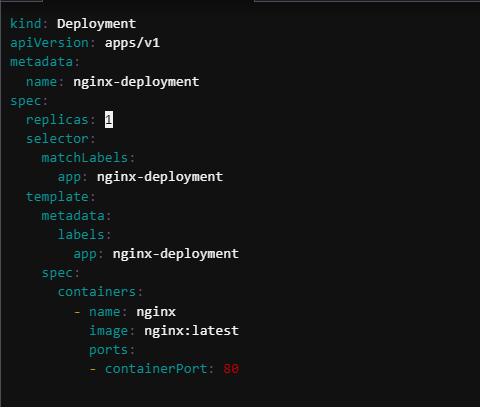Image resolution: width=480 pixels, height=407 pixels.
Task: Click the 'apps/v1' value
Action: click(132, 43)
